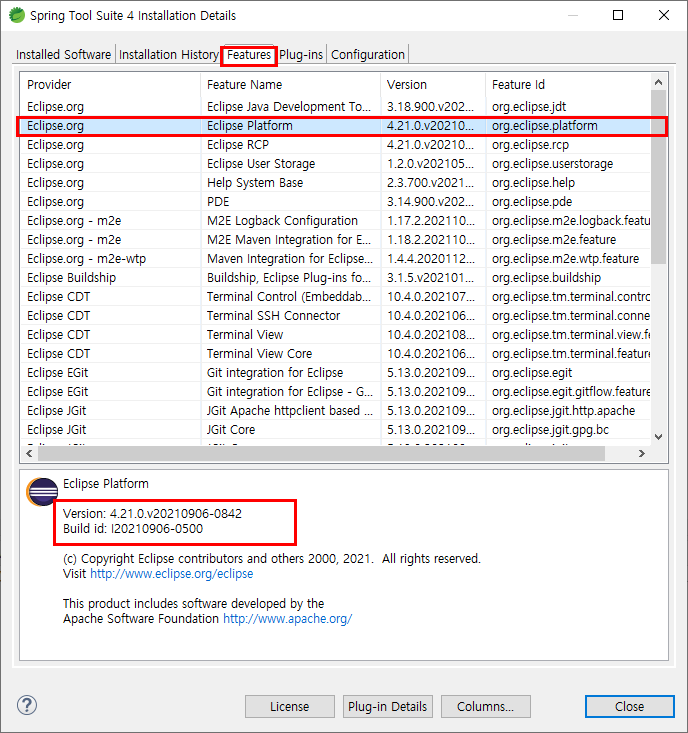Open the help question mark icon
Viewport: 688px width, 733px height.
pyautogui.click(x=27, y=705)
